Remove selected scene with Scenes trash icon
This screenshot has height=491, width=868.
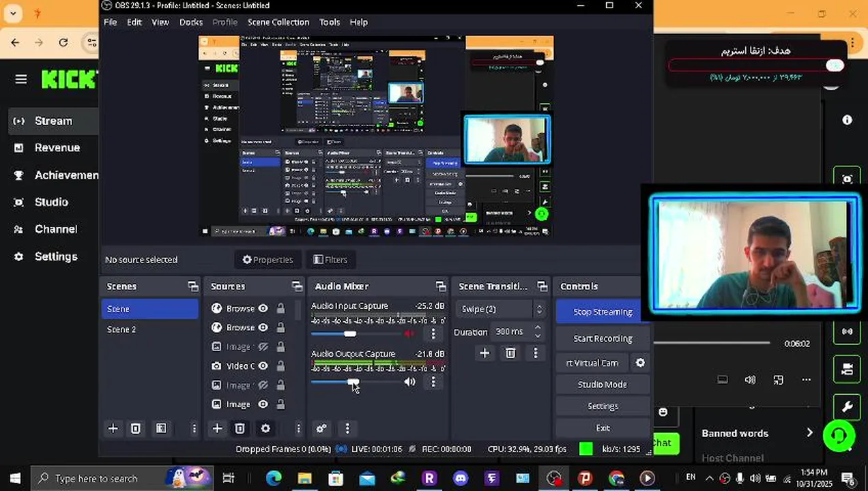136,428
